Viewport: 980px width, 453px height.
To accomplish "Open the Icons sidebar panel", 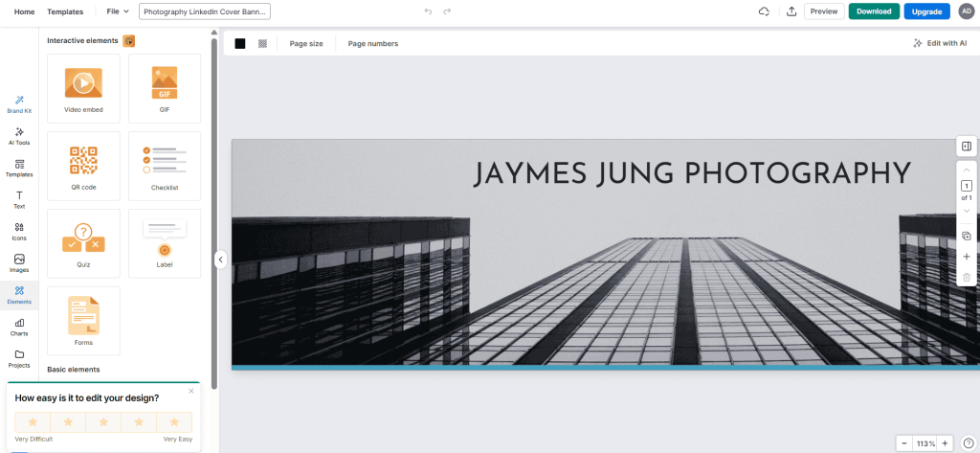I will pos(19,232).
